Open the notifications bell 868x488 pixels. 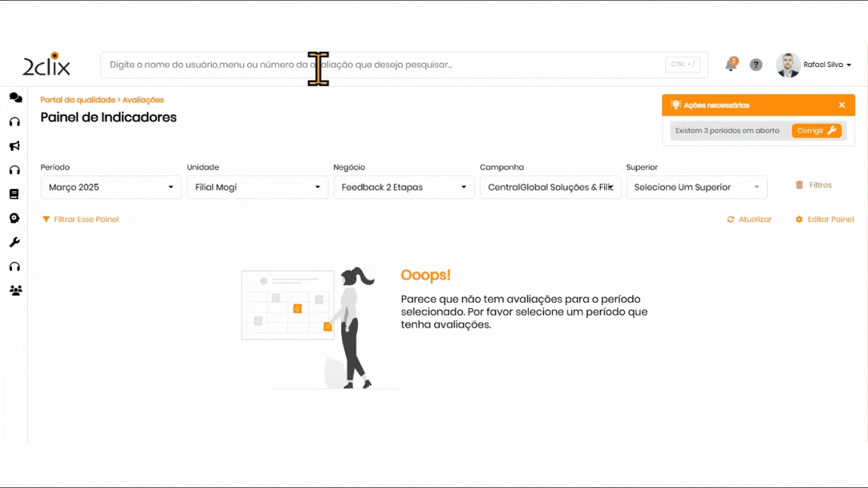point(731,65)
